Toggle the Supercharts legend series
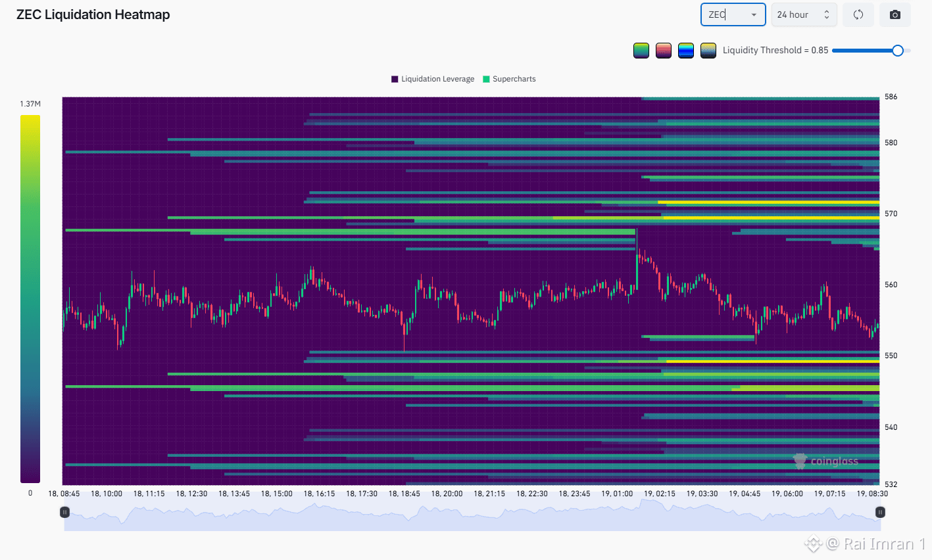Viewport: 932px width, 560px height. tap(510, 79)
